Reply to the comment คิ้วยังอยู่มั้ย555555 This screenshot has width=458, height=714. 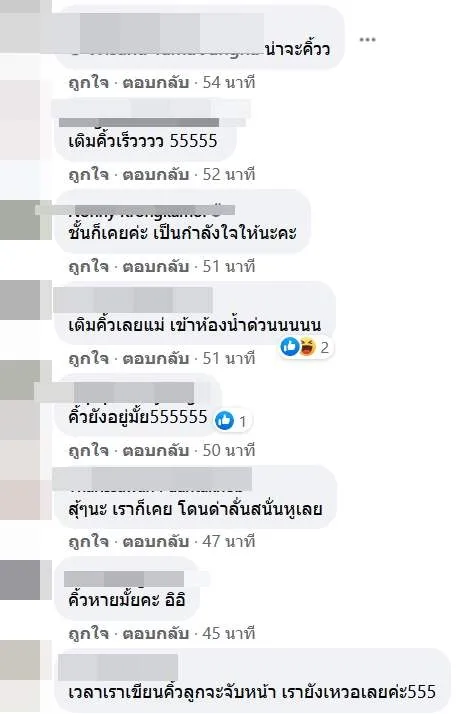point(155,450)
